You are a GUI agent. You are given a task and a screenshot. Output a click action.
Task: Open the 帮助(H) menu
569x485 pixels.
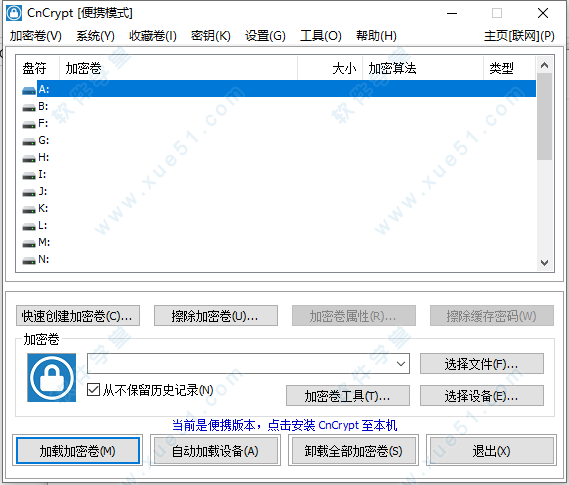376,36
